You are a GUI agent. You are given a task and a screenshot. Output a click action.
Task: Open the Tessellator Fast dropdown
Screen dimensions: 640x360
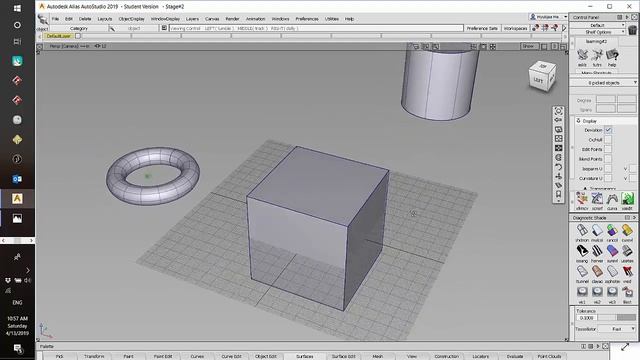617,329
